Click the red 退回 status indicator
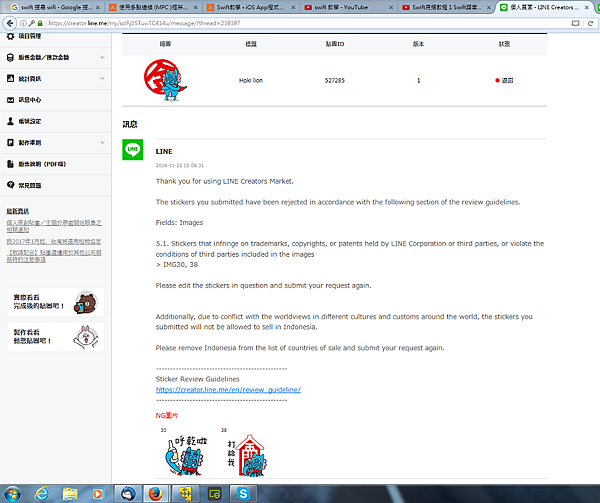Viewport: 600px width, 503px height. 504,80
